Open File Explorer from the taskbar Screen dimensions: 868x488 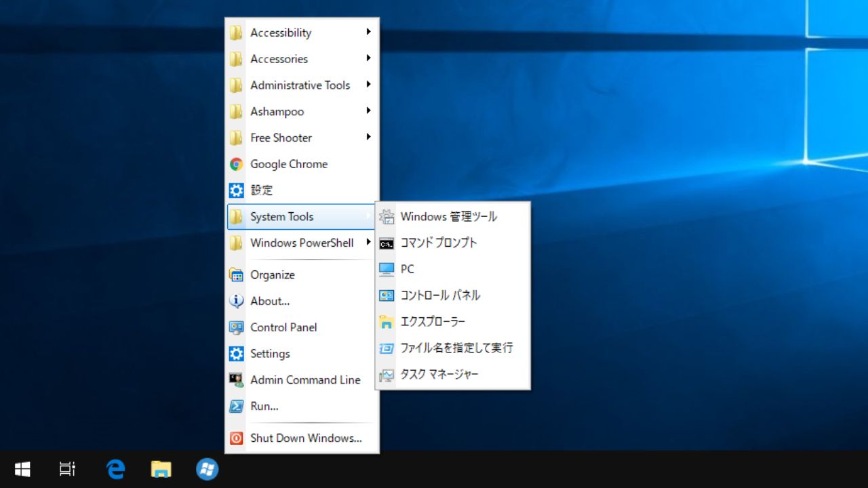[161, 469]
